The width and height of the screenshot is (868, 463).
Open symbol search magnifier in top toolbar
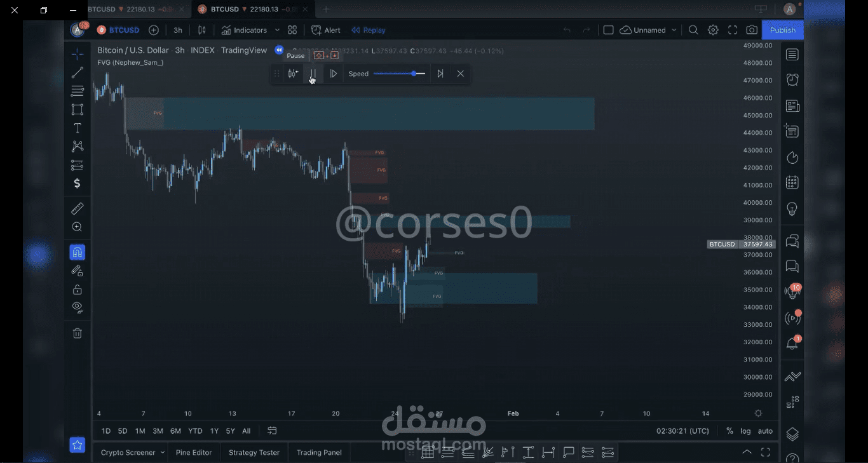click(x=693, y=30)
